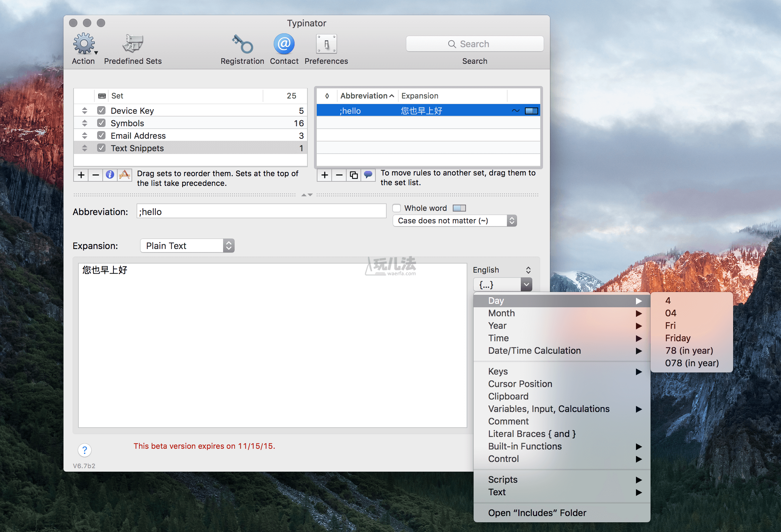This screenshot has width=781, height=532.
Task: Open the Plain Text expansion type dropdown
Action: (x=187, y=246)
